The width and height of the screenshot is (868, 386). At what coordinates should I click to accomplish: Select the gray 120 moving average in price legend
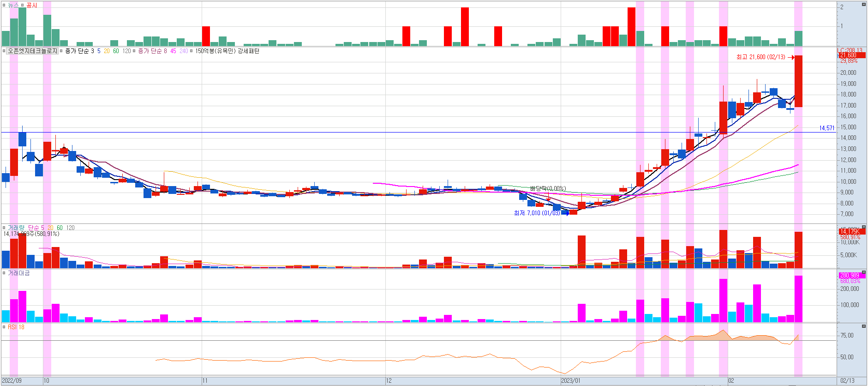(x=126, y=51)
